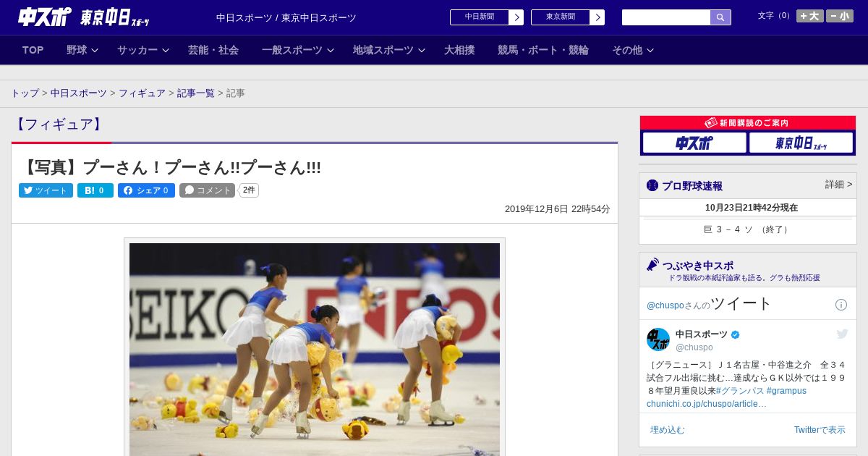Go to TOP in navigation bar

(33, 50)
